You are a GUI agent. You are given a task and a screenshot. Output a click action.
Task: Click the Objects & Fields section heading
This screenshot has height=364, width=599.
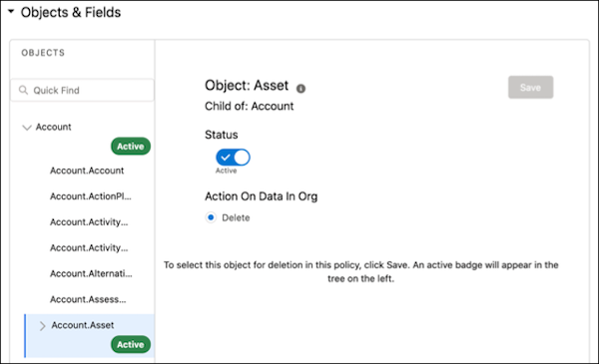click(71, 12)
